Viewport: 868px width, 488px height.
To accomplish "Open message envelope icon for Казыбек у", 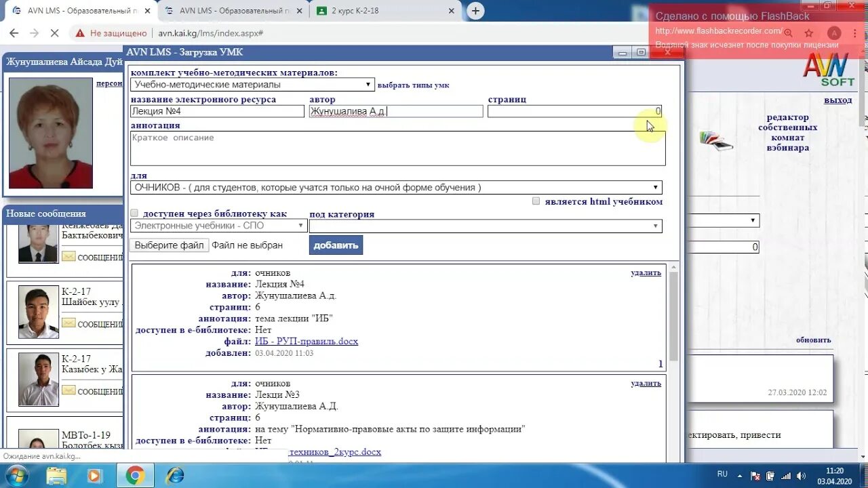I will tap(68, 390).
